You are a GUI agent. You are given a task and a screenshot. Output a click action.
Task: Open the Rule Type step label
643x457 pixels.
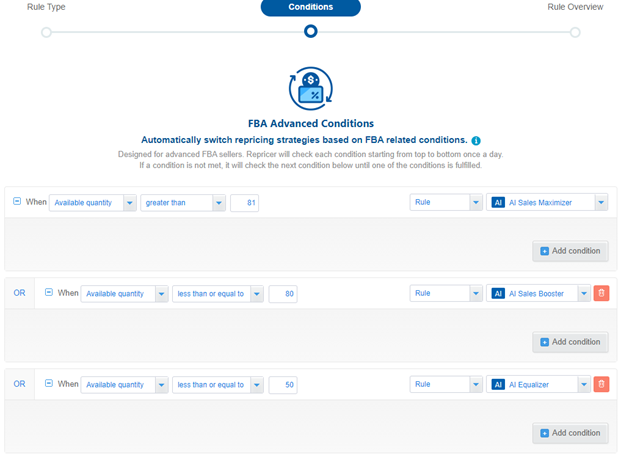(46, 7)
